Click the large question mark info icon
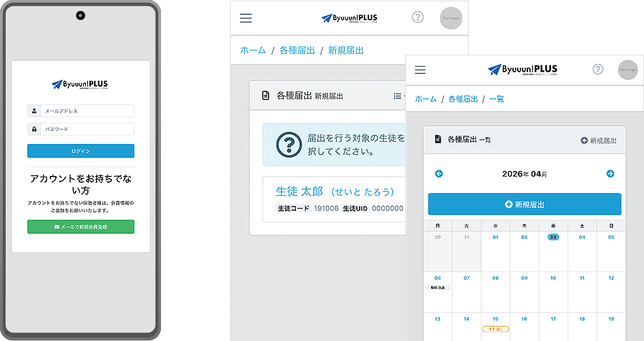This screenshot has width=644, height=341. pos(289,145)
